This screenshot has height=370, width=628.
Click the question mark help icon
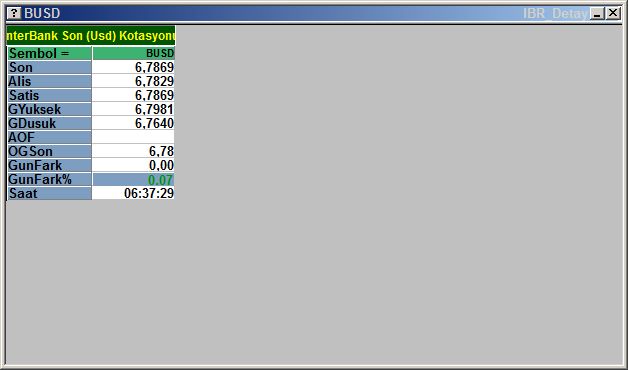(14, 13)
